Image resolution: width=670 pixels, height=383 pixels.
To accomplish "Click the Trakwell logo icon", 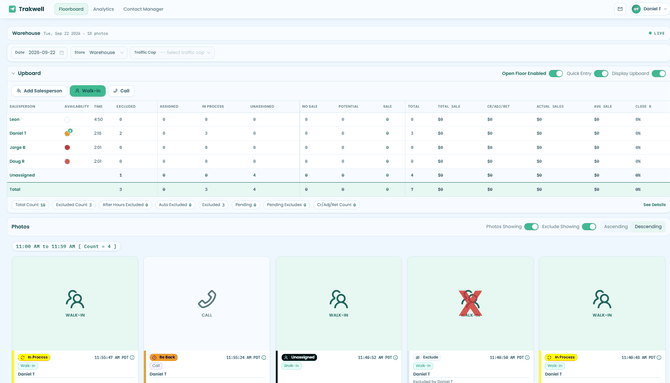I will coord(12,9).
